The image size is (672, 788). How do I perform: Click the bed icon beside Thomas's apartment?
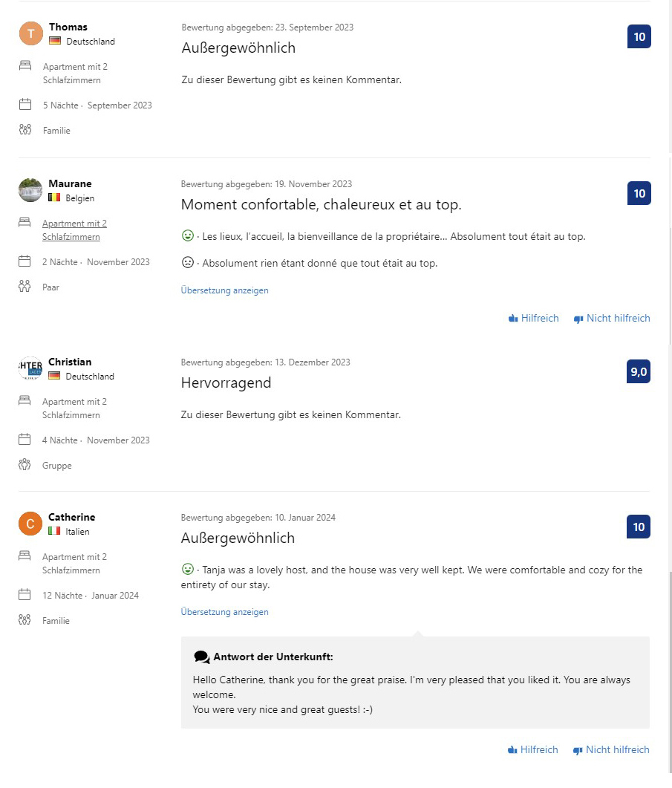pyautogui.click(x=25, y=66)
